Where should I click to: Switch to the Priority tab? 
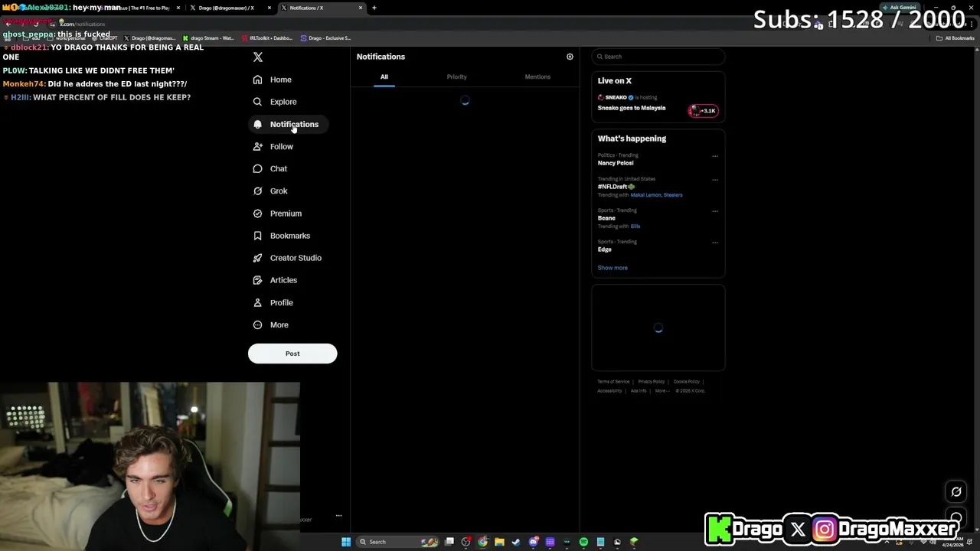click(457, 77)
